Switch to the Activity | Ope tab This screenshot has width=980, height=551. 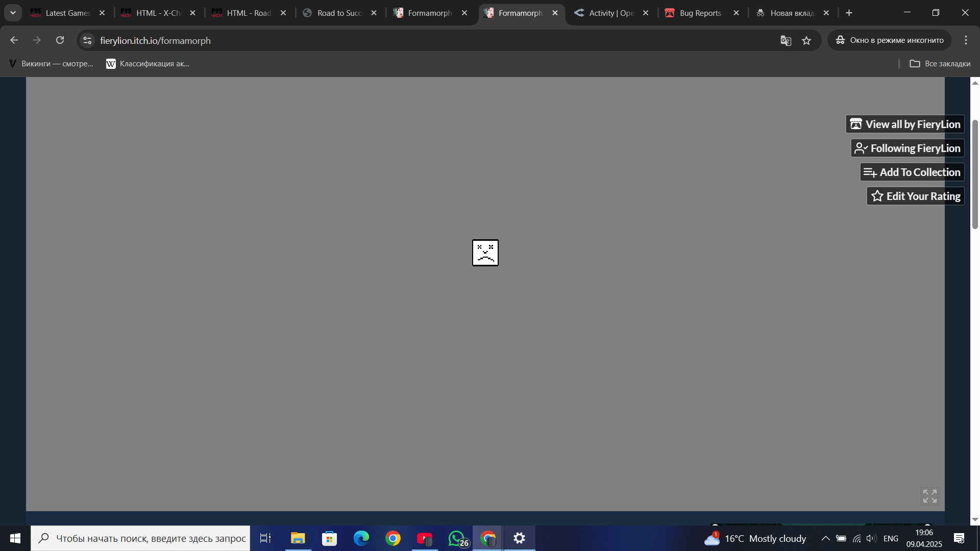(x=611, y=13)
